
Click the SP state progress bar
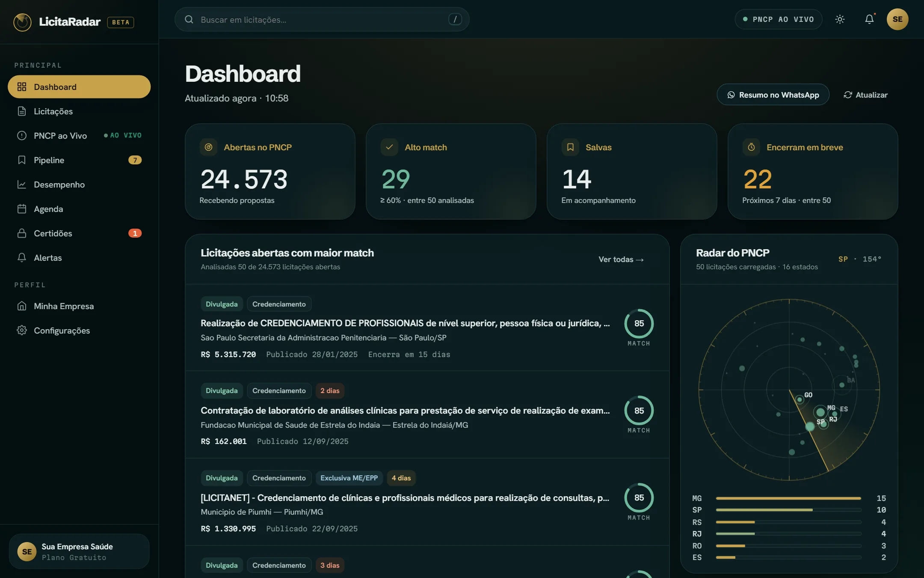pos(788,510)
